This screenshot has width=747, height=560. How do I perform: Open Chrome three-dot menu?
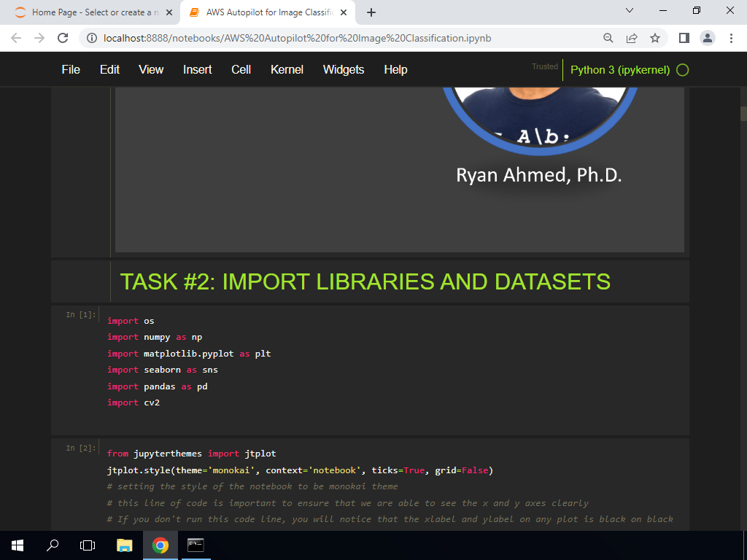click(731, 38)
